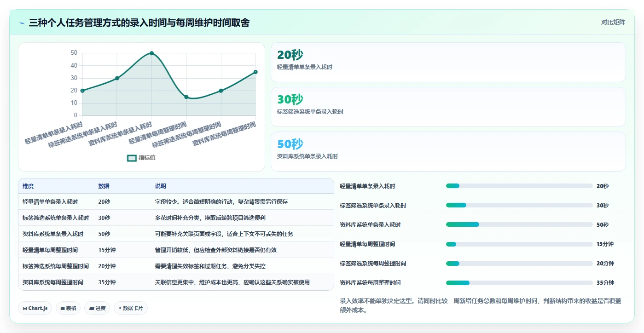Click the progress list label 资料库系统单条录入耗时
This screenshot has height=333, width=644.
coord(370,225)
